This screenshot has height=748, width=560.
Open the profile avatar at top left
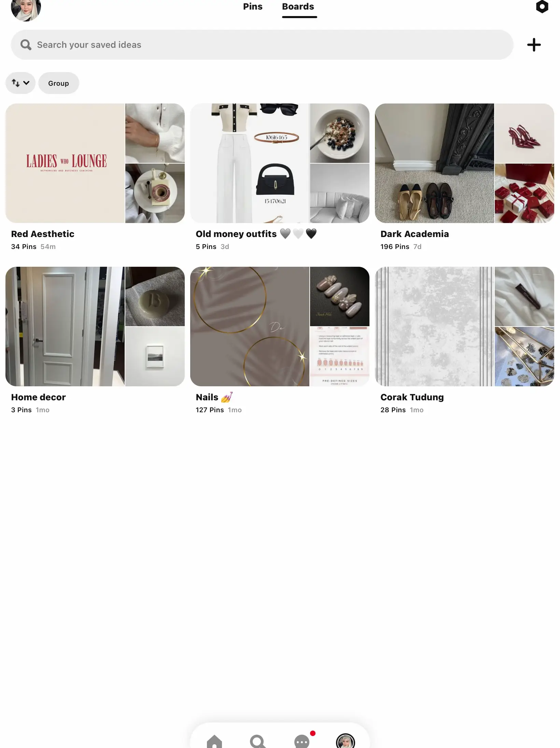[26, 9]
